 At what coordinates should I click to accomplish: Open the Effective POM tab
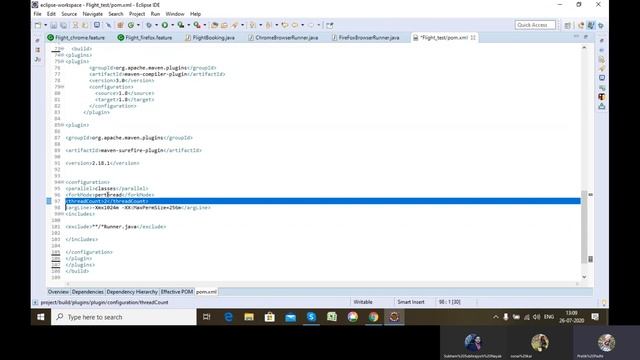tap(177, 292)
